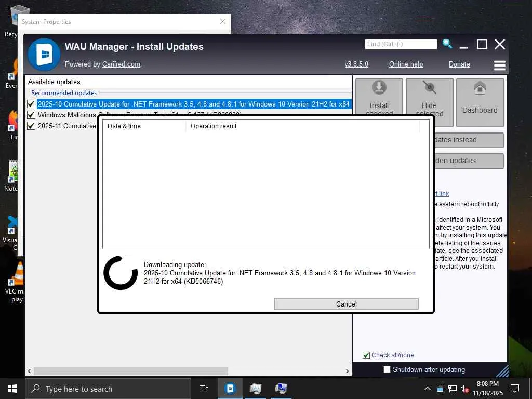
Task: Click the Date & time column header
Action: pyautogui.click(x=144, y=126)
